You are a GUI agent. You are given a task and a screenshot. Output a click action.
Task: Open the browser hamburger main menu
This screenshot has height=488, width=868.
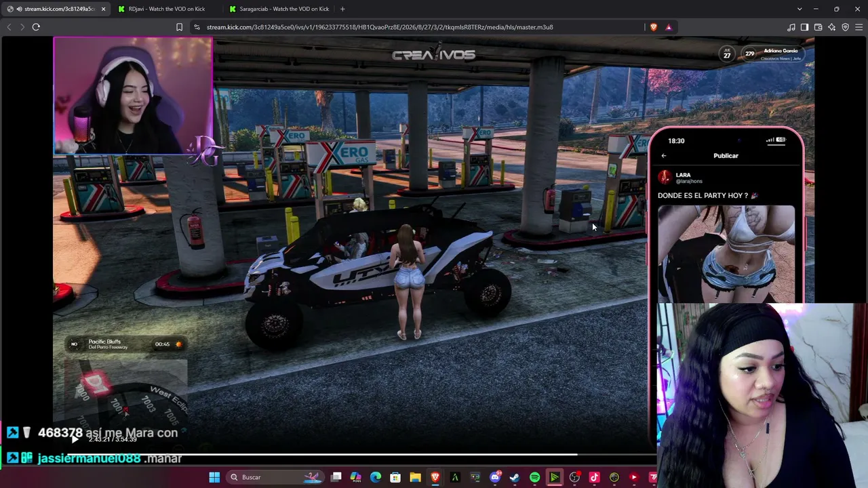click(x=859, y=27)
